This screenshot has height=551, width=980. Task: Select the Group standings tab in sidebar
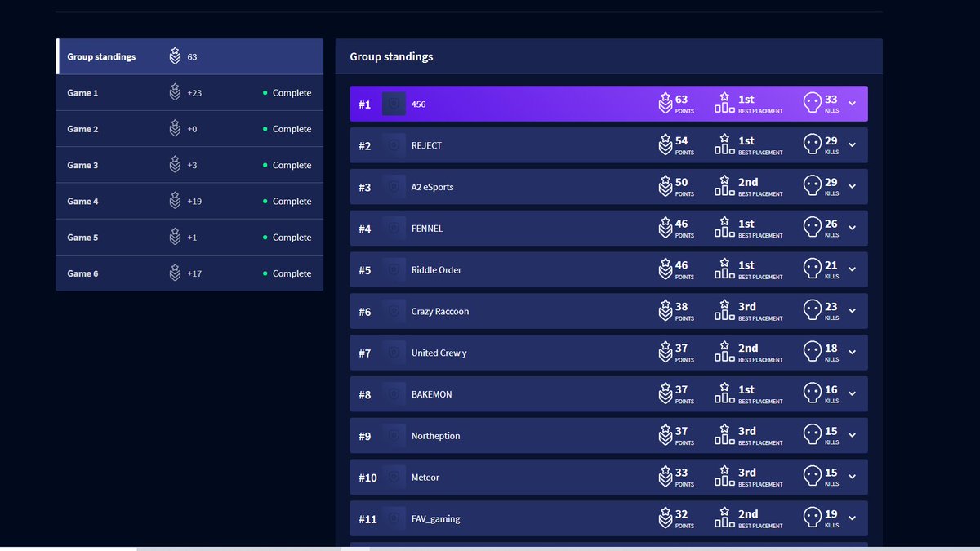[189, 56]
